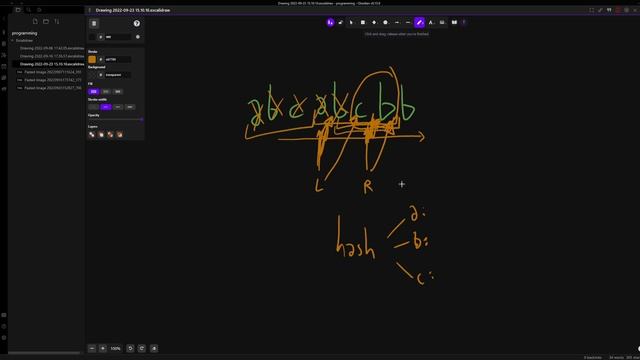Activate the selection pointer tool
Screen dimensions: 640x360
point(351,22)
